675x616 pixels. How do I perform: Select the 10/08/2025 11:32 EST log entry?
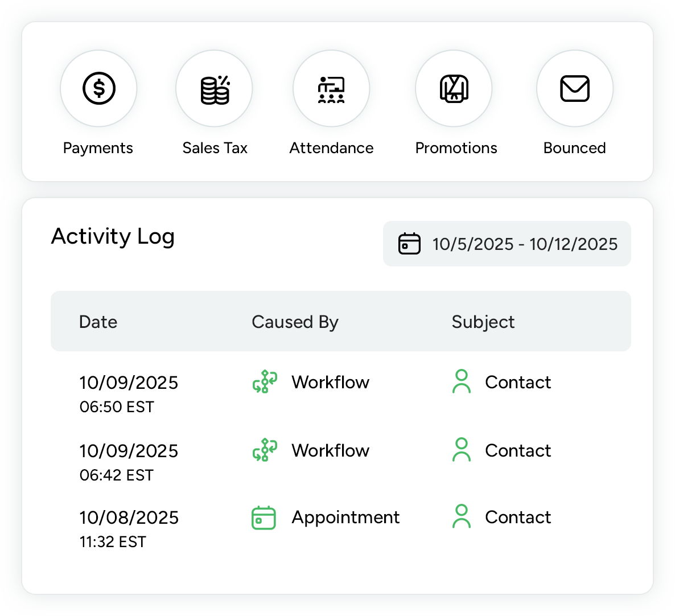point(129,528)
